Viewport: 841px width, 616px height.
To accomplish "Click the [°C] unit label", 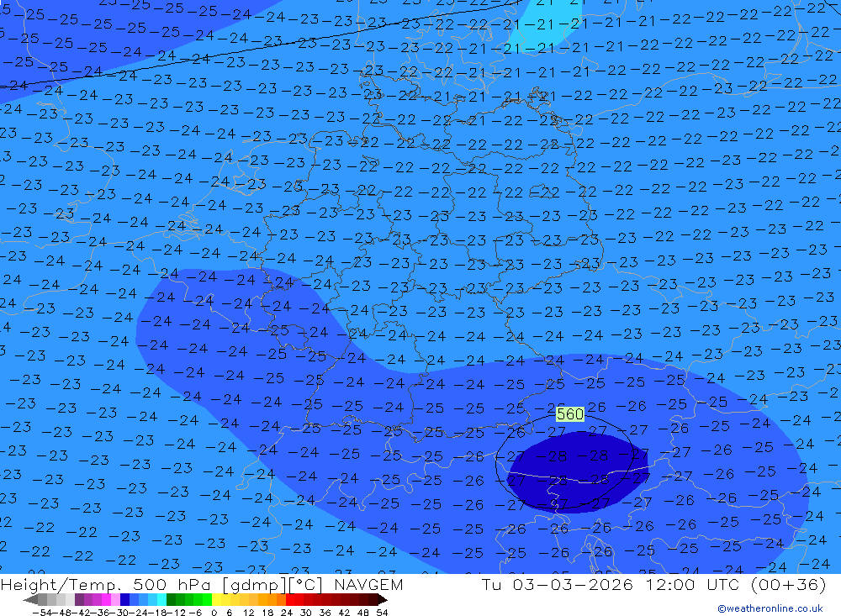I will 306,585.
